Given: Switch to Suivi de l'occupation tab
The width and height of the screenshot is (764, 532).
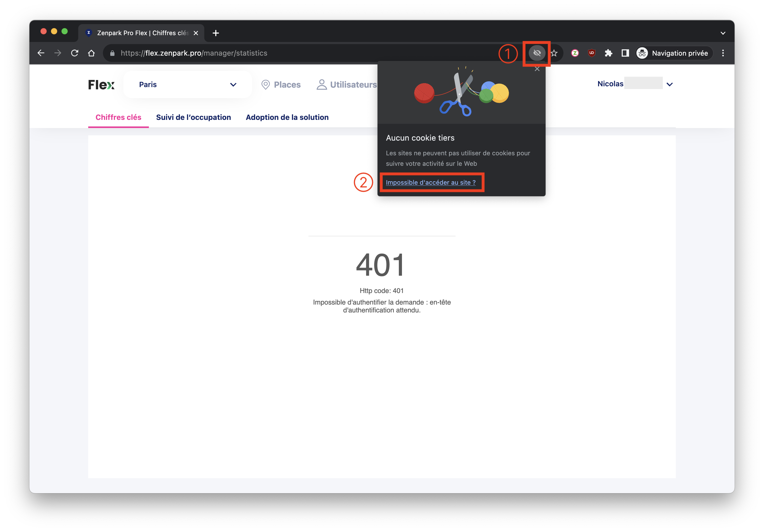Looking at the screenshot, I should coord(193,117).
